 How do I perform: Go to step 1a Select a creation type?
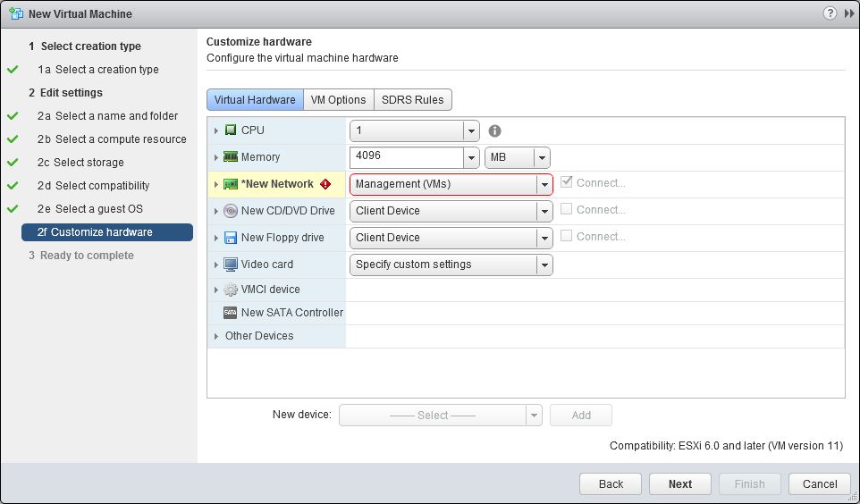(98, 70)
